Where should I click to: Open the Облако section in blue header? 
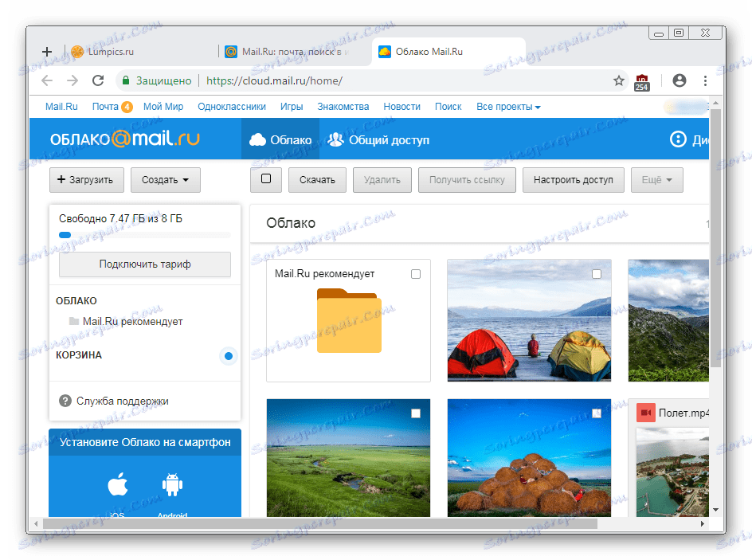280,140
